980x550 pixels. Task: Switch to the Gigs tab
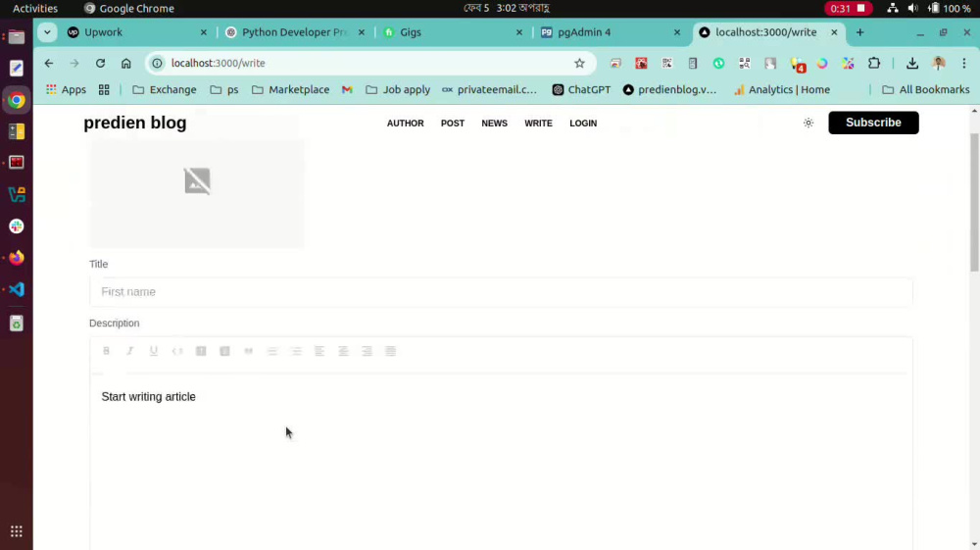pyautogui.click(x=453, y=32)
